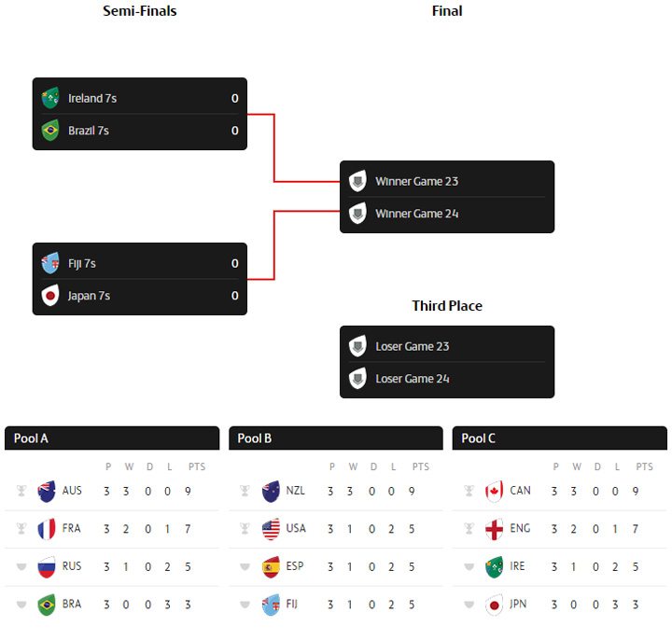Image resolution: width=672 pixels, height=640 pixels.
Task: Click the Japan 7s flag icon in semi-final
Action: 50,297
